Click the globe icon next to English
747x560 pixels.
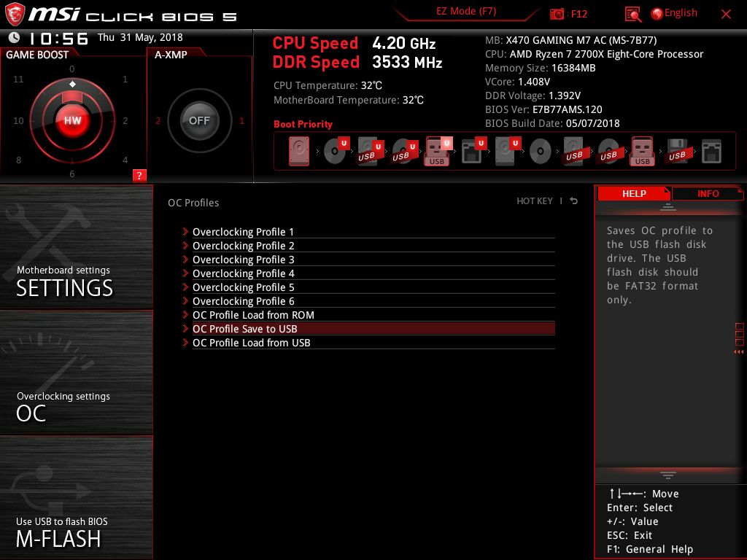[657, 14]
